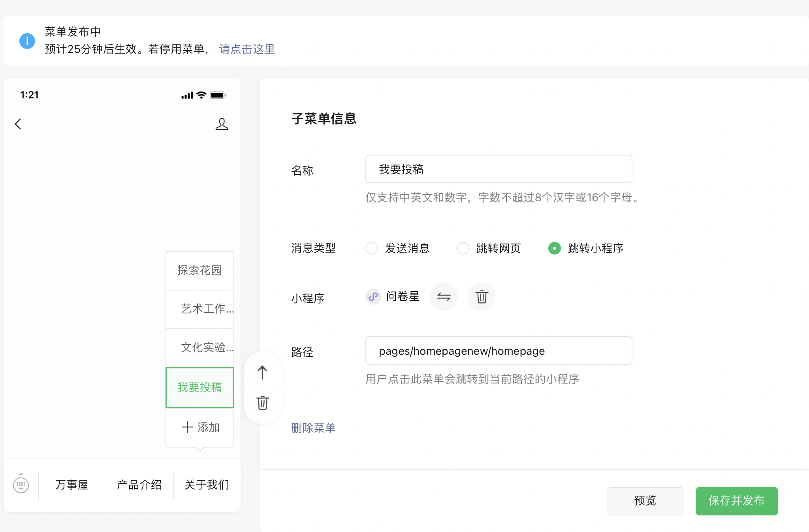Screen dimensions: 809x532
Task: Select the 跳转网页 radio option
Action: click(x=463, y=248)
